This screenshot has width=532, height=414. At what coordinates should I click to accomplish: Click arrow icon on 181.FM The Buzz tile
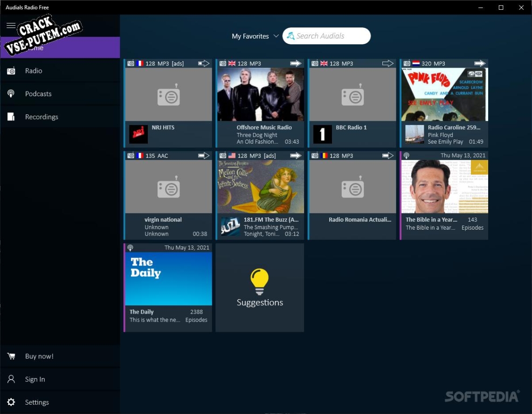click(296, 155)
